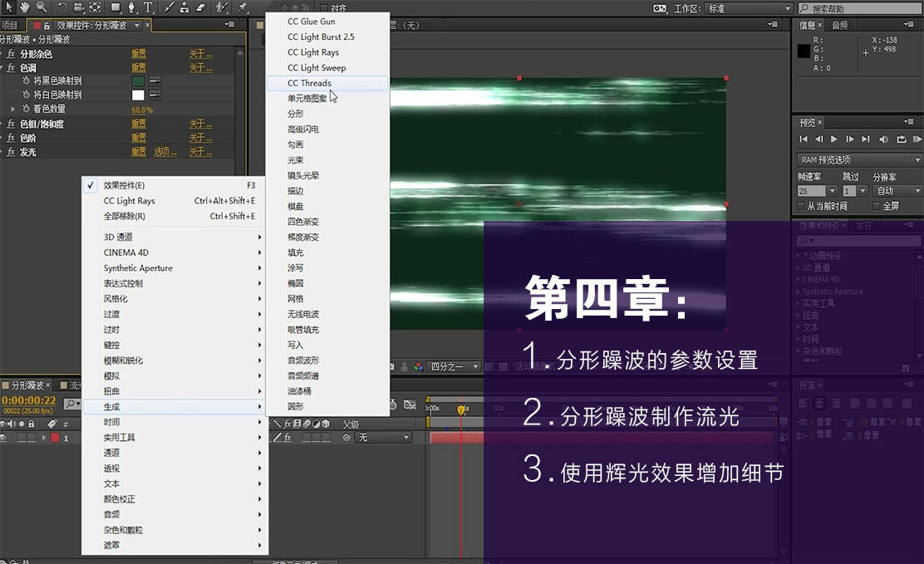Toggle the 色调 effect fx switch

[x=11, y=68]
